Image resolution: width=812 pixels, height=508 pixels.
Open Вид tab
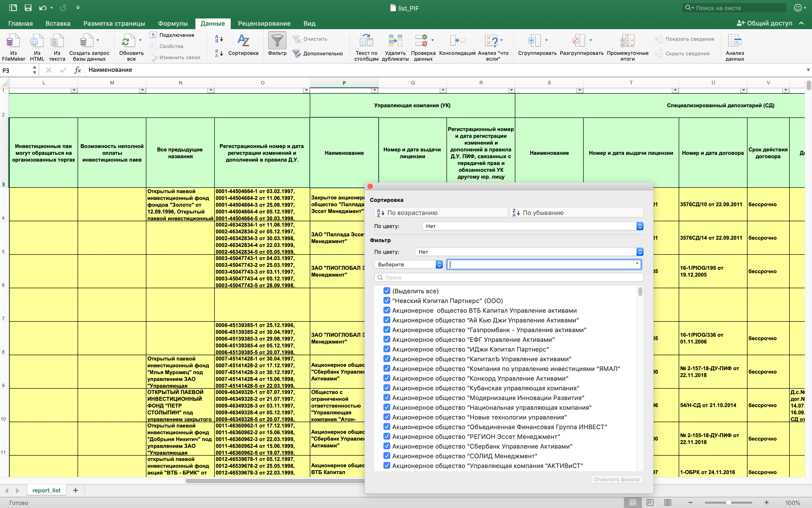click(309, 24)
